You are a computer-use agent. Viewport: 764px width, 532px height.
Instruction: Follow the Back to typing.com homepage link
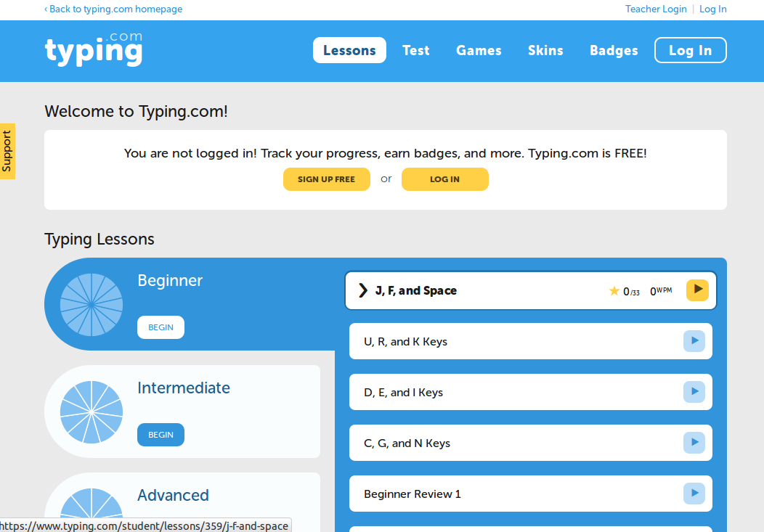[x=113, y=9]
